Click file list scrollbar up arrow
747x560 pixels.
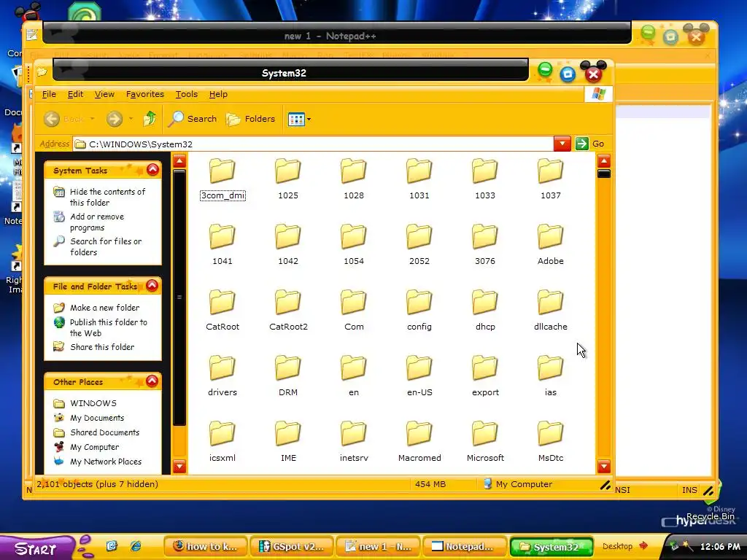(x=603, y=161)
